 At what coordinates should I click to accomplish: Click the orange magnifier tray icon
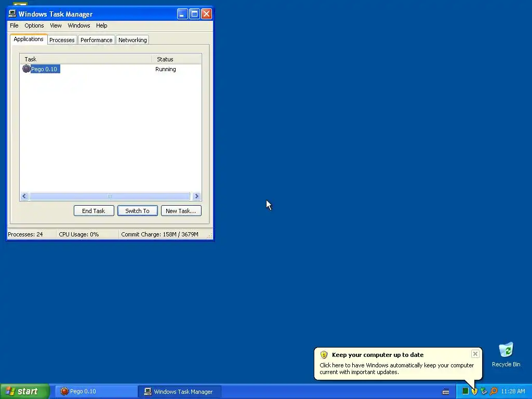pos(494,391)
